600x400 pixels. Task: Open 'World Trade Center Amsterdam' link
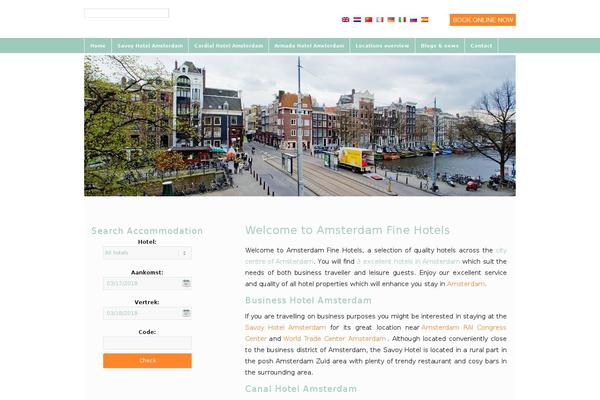(x=334, y=338)
